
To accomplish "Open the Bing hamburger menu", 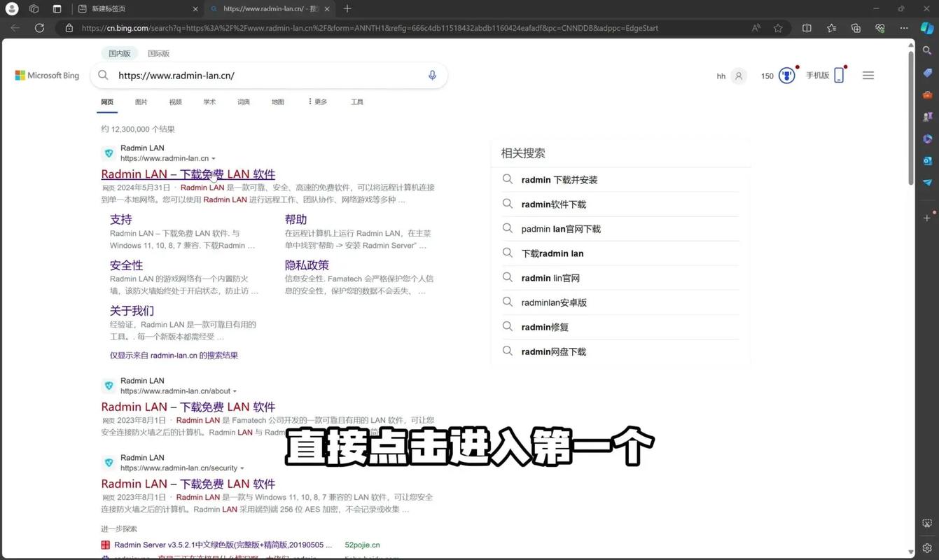I will tap(868, 76).
